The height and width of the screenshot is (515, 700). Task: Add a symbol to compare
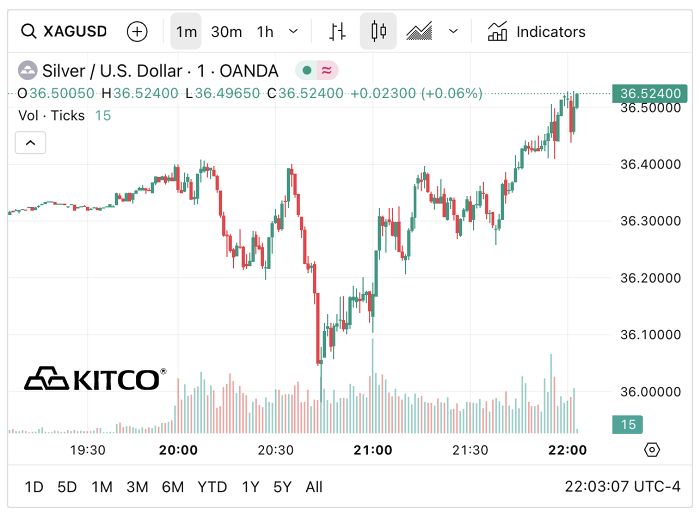pos(137,32)
